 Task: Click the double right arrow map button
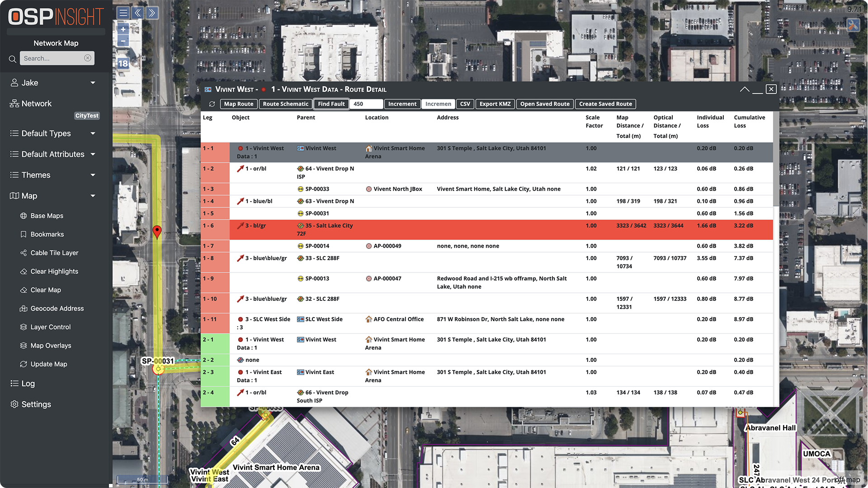click(x=152, y=13)
